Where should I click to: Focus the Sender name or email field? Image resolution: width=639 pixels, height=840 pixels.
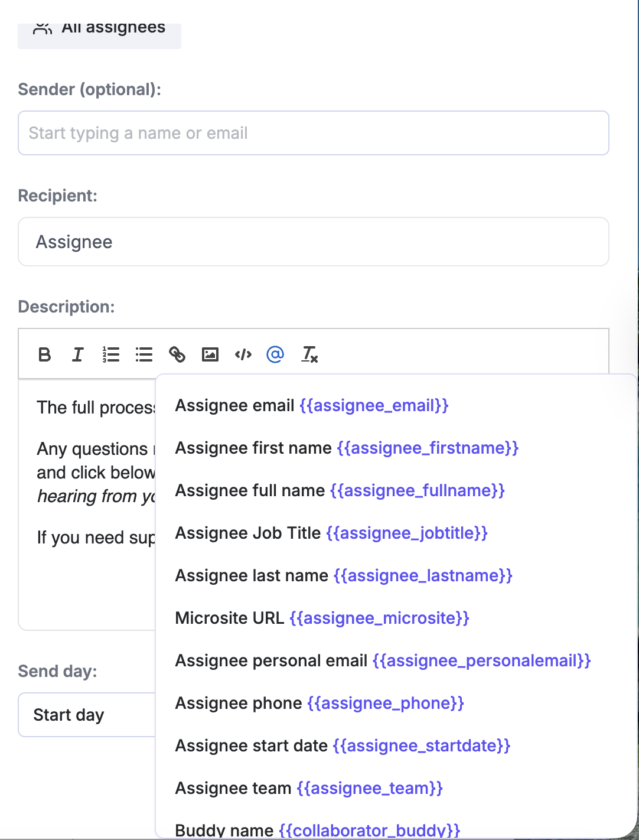coord(314,133)
